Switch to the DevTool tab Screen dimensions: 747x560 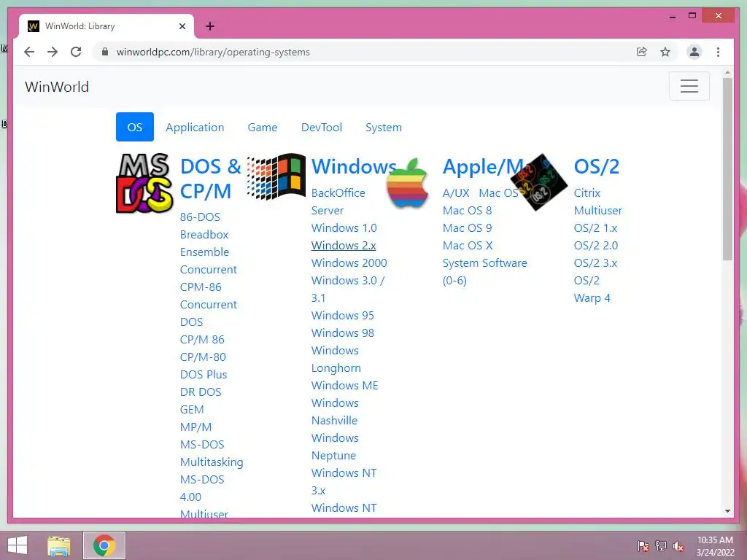click(322, 127)
